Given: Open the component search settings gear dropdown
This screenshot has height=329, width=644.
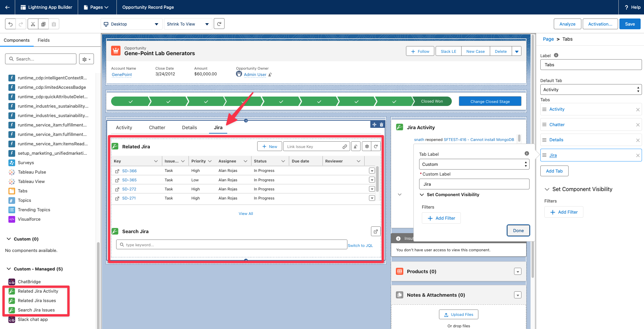Looking at the screenshot, I should click(87, 59).
